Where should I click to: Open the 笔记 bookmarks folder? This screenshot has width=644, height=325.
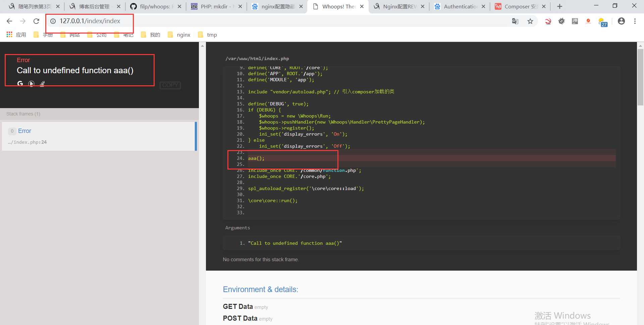[123, 35]
